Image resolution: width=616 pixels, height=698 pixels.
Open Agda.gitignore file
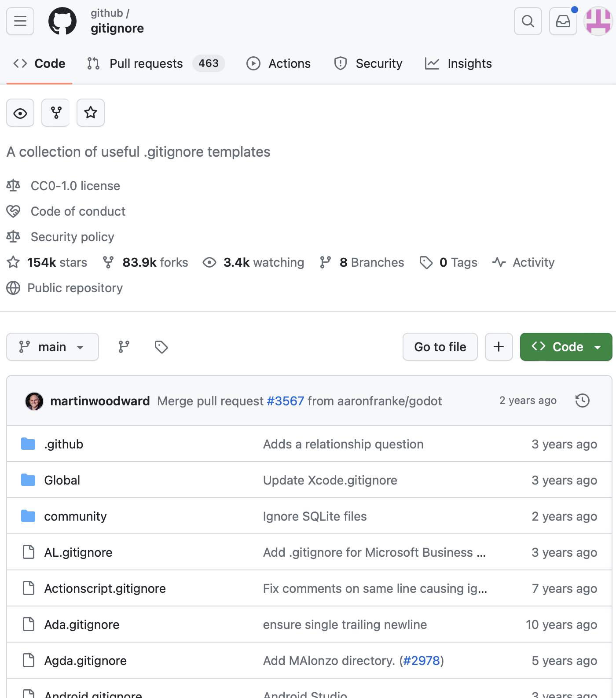point(85,661)
